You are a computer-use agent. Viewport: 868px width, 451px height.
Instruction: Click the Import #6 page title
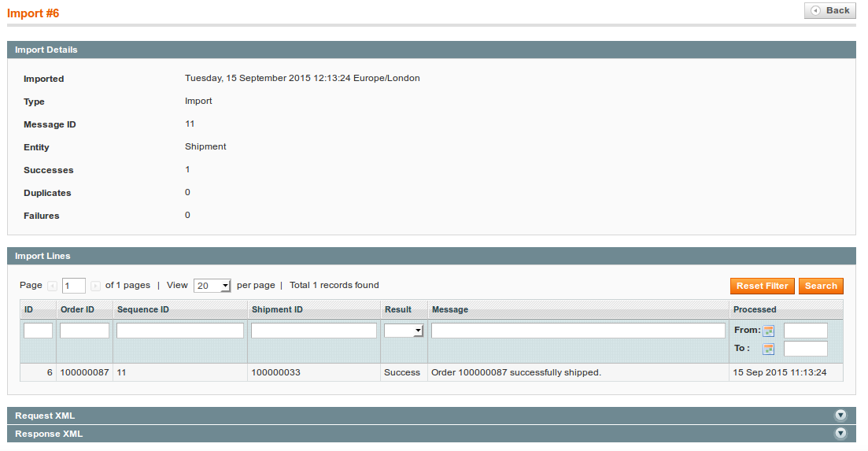33,13
